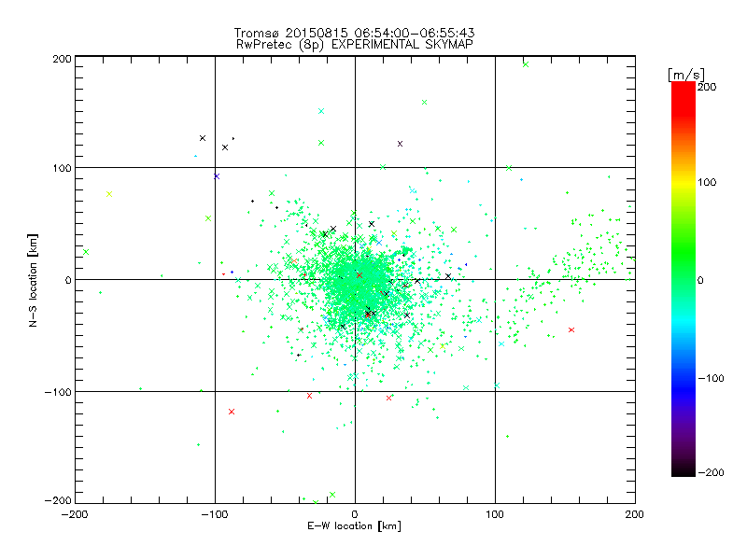Pick the yellow band of the colorbar

(x=684, y=182)
